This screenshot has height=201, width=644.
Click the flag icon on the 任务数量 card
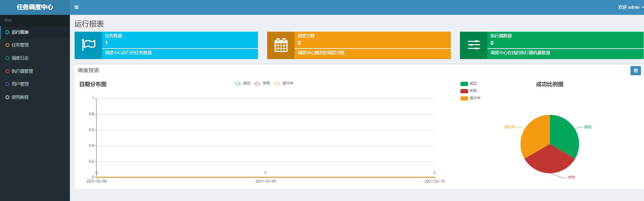[88, 45]
